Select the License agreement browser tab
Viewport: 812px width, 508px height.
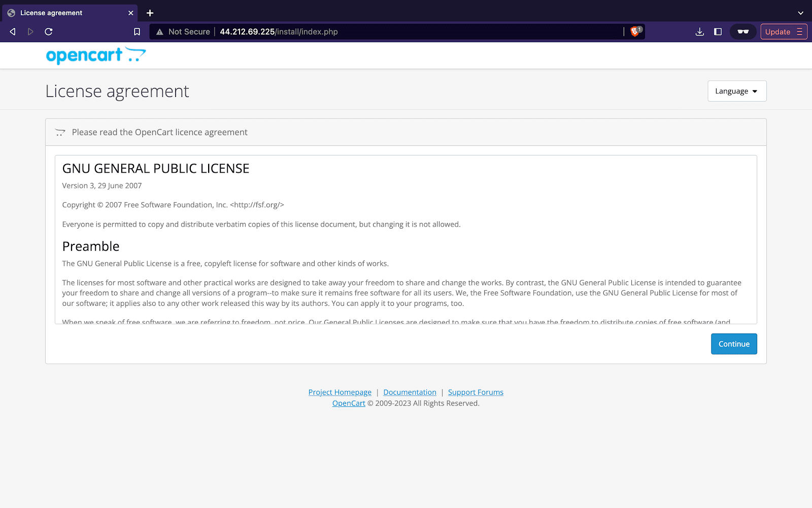pyautogui.click(x=70, y=13)
